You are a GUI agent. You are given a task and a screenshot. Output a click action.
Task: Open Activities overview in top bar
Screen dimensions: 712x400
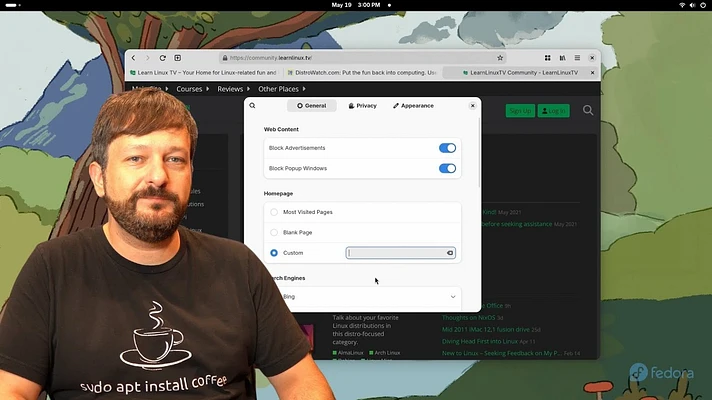coord(13,5)
